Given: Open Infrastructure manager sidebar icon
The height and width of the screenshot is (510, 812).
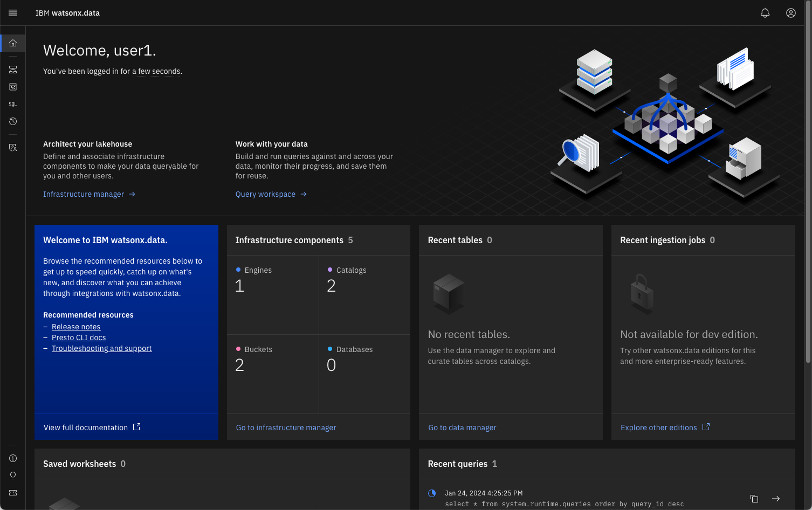Looking at the screenshot, I should [13, 70].
